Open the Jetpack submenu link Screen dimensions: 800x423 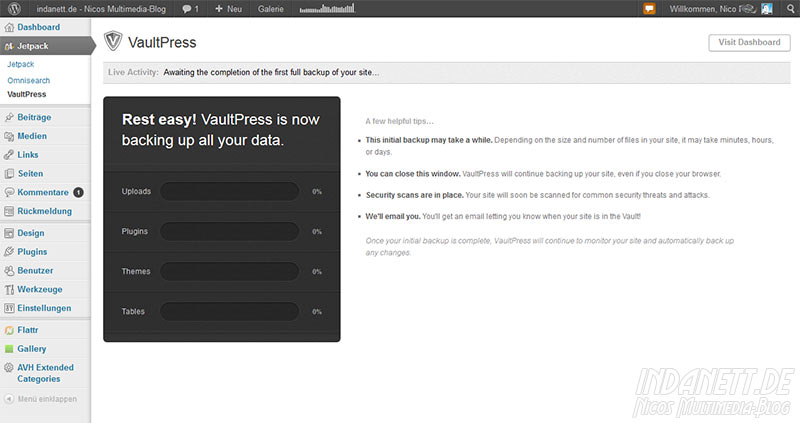20,64
